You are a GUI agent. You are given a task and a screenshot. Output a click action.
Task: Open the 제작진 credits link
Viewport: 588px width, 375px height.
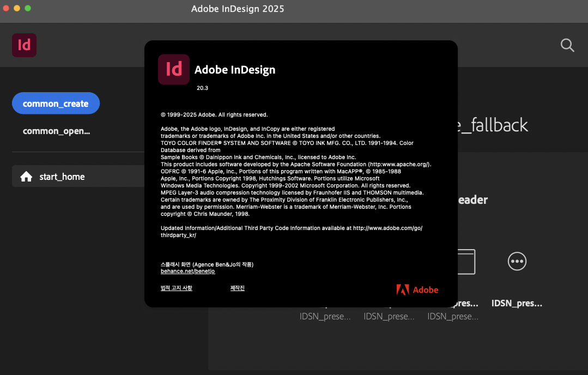pos(238,288)
